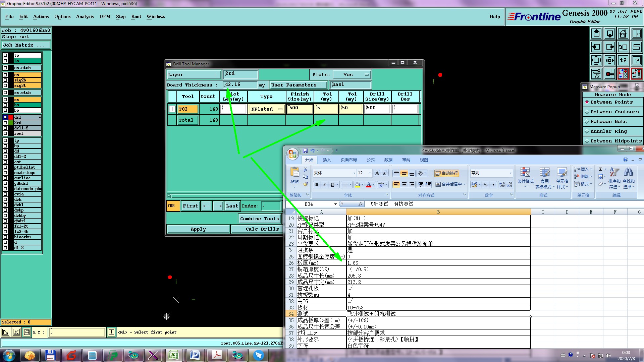This screenshot has height=362, width=644.
Task: Select 'Between Nets' measure mode
Action: [x=613, y=122]
